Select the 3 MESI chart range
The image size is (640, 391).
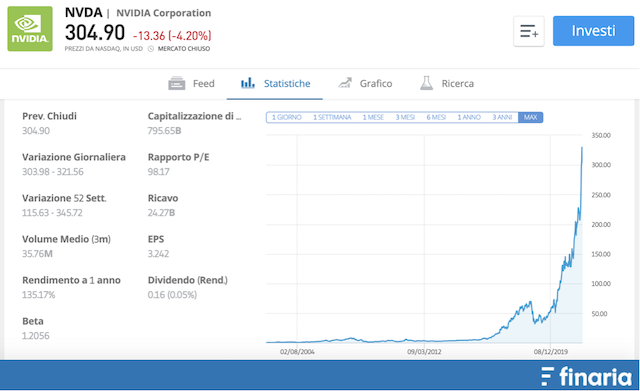point(405,118)
